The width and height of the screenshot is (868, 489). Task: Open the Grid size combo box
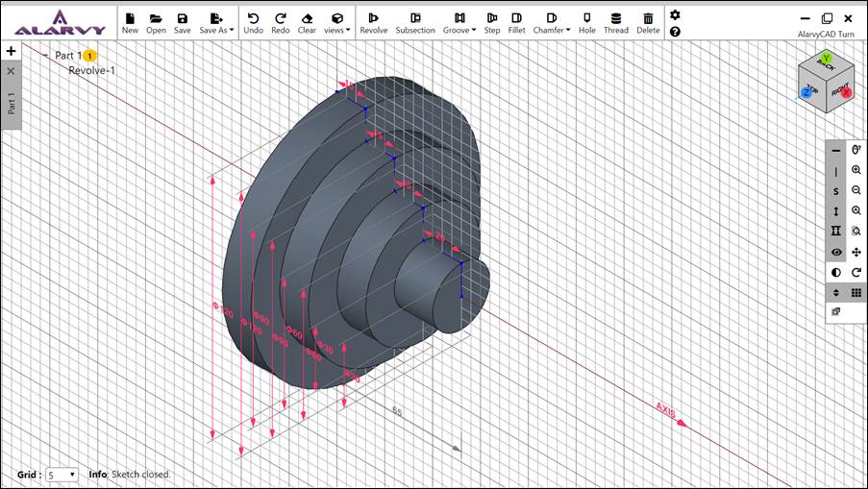(x=62, y=475)
